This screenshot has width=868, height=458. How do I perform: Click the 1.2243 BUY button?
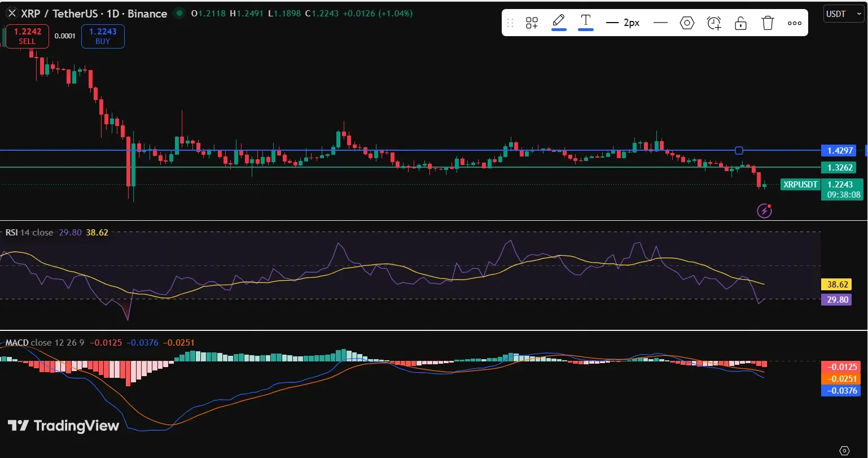(x=103, y=36)
